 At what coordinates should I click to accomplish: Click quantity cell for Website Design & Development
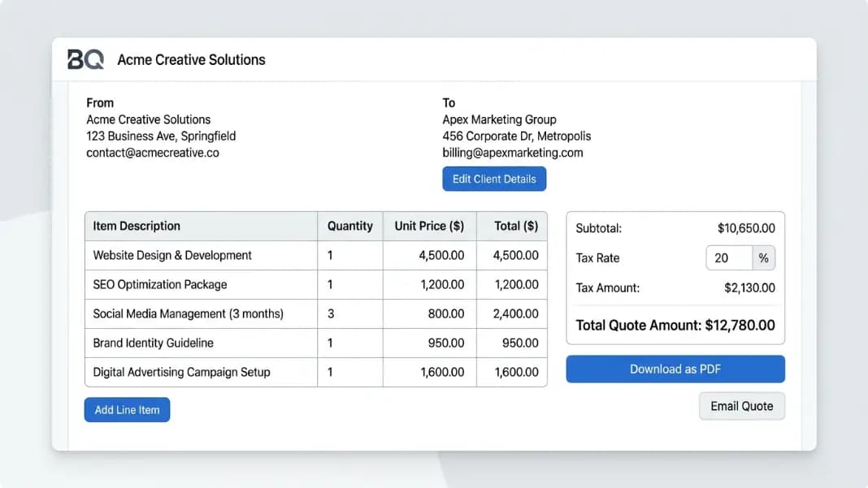[349, 255]
